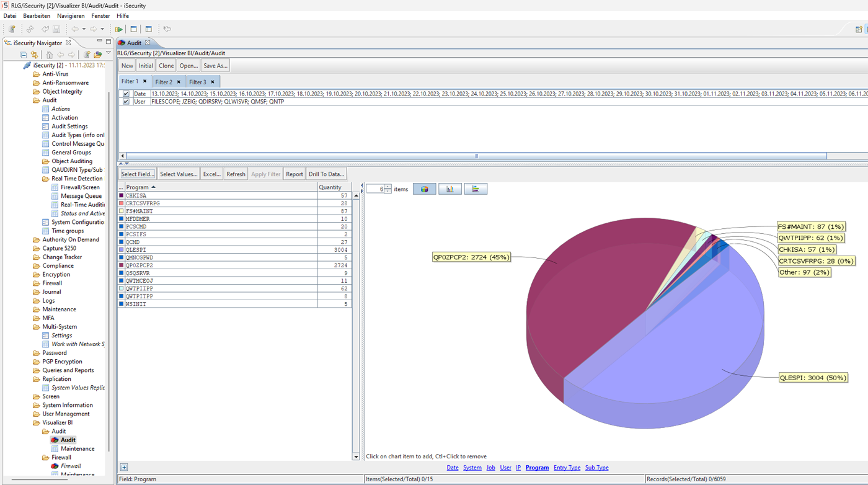Switch chart to pie view

coord(425,189)
